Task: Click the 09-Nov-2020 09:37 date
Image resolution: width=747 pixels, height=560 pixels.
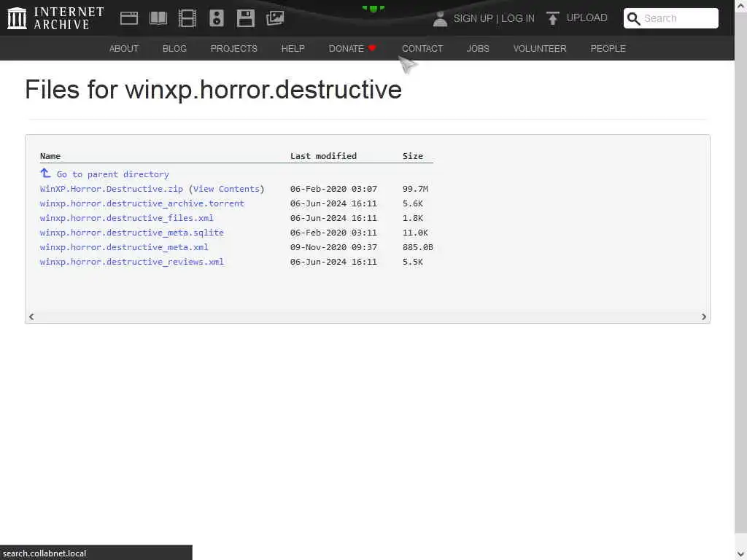Action: coord(333,247)
